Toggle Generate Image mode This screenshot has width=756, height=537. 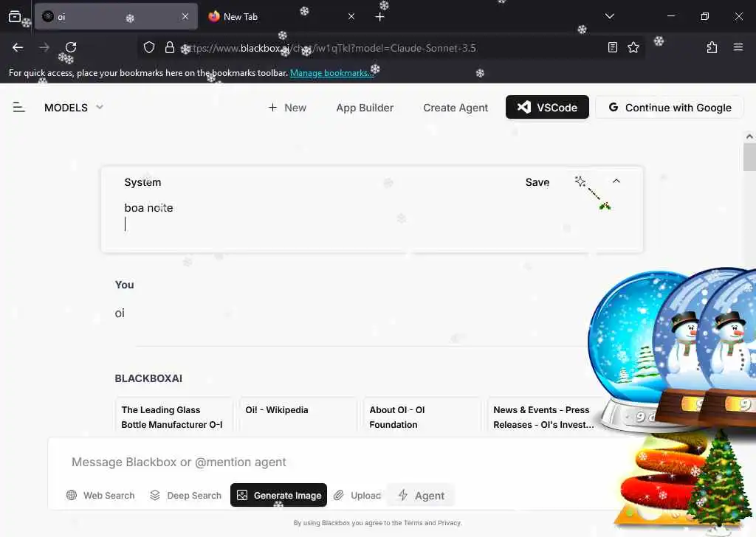[278, 495]
